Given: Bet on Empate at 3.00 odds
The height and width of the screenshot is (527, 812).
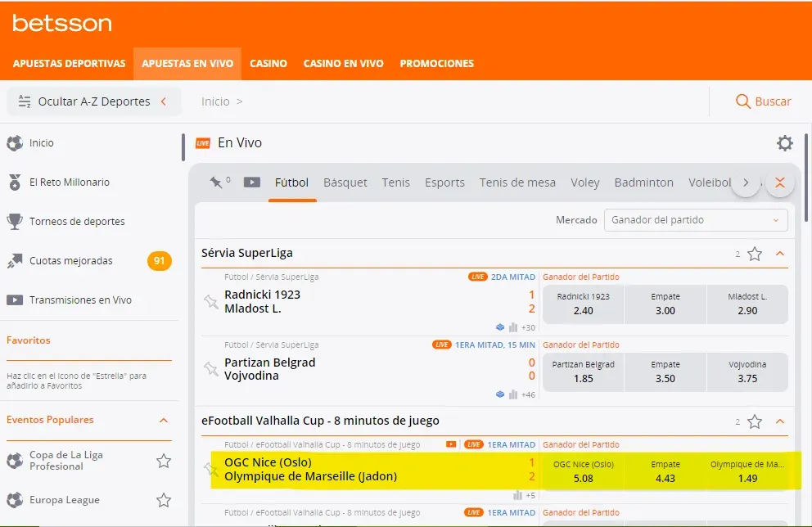Looking at the screenshot, I should 665,304.
